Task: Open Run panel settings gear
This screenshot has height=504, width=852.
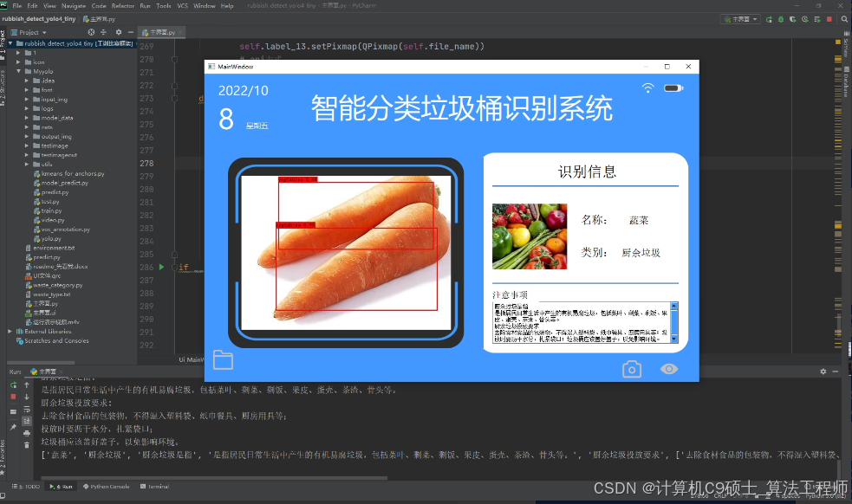Action: (823, 372)
